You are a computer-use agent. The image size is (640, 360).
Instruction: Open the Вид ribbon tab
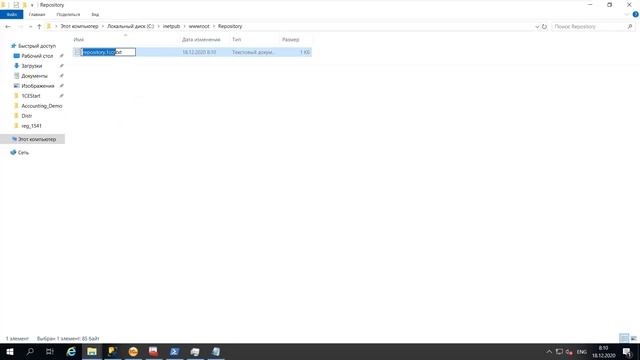coord(95,14)
